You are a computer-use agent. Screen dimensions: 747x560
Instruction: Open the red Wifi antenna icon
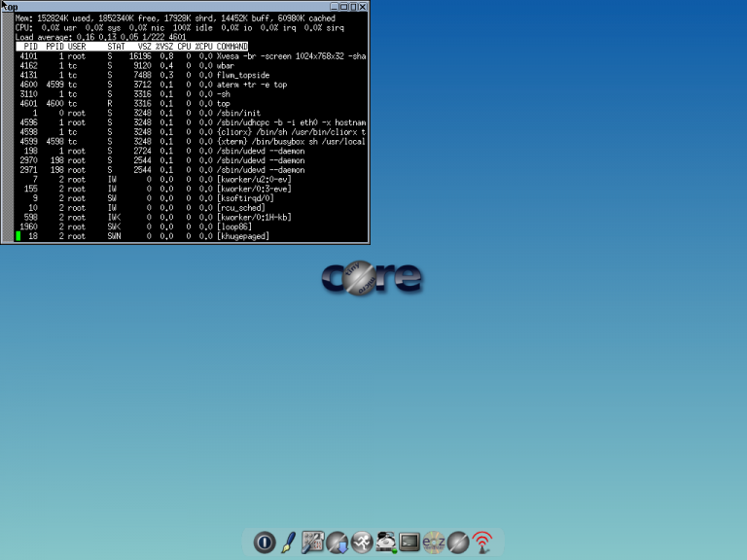pos(482,542)
